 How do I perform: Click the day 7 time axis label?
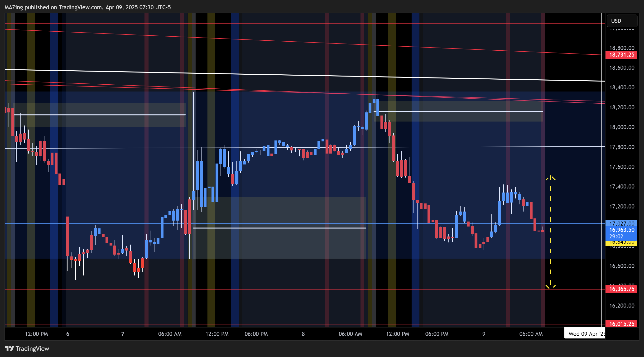tap(122, 334)
